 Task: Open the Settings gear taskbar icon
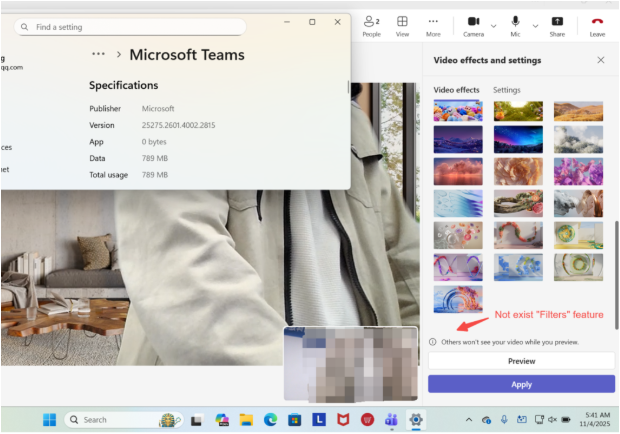pyautogui.click(x=416, y=420)
